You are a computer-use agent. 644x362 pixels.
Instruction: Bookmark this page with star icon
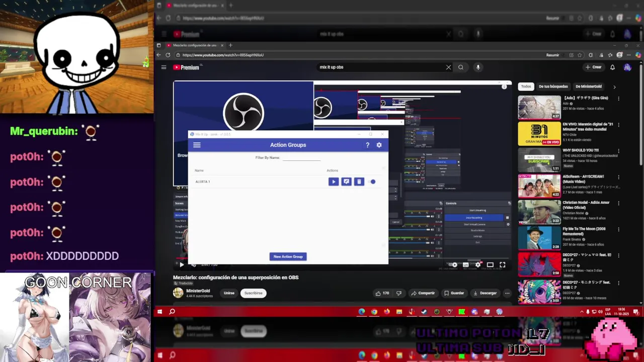(x=580, y=55)
